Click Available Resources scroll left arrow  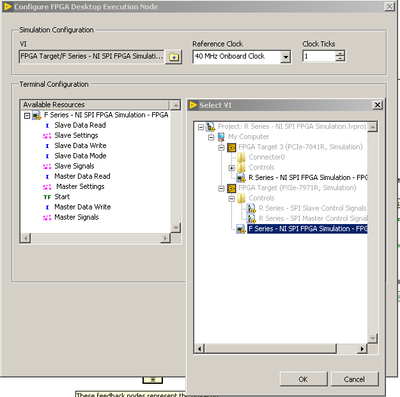(26, 238)
